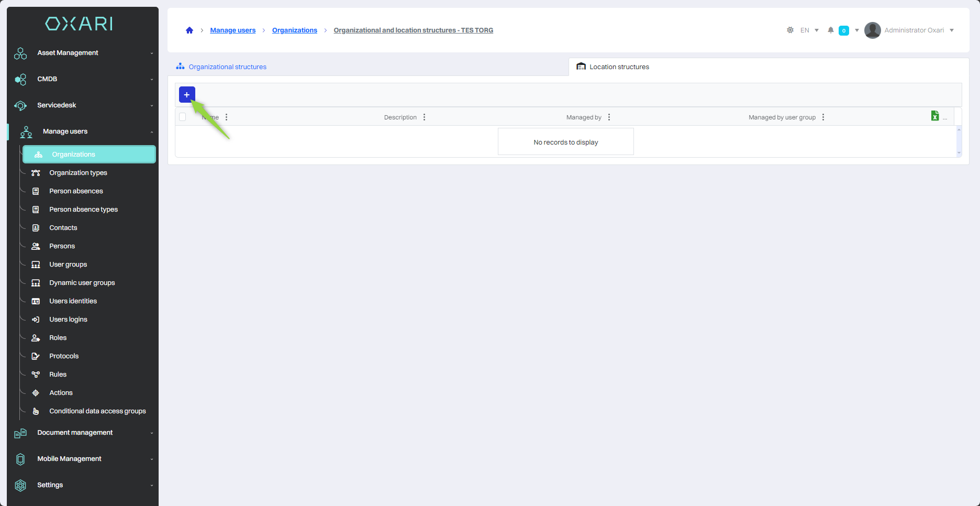This screenshot has height=506, width=980.
Task: Go to home via breadcrumb house icon
Action: tap(190, 30)
